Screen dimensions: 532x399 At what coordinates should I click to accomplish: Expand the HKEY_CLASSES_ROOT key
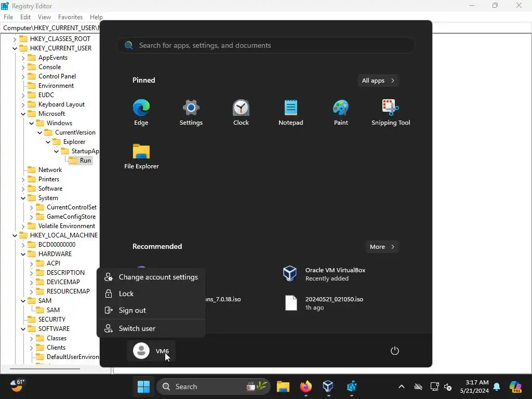[15, 39]
